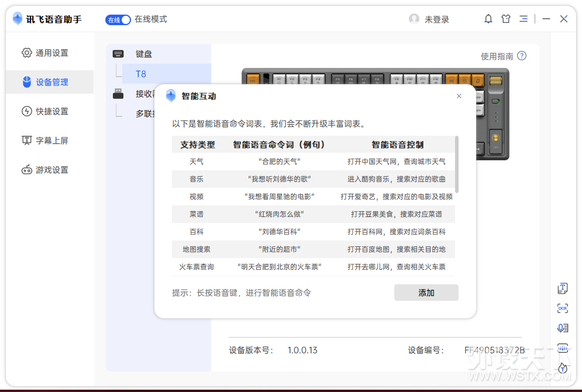
Task: Click the 地图搜索 row type cell
Action: (197, 249)
